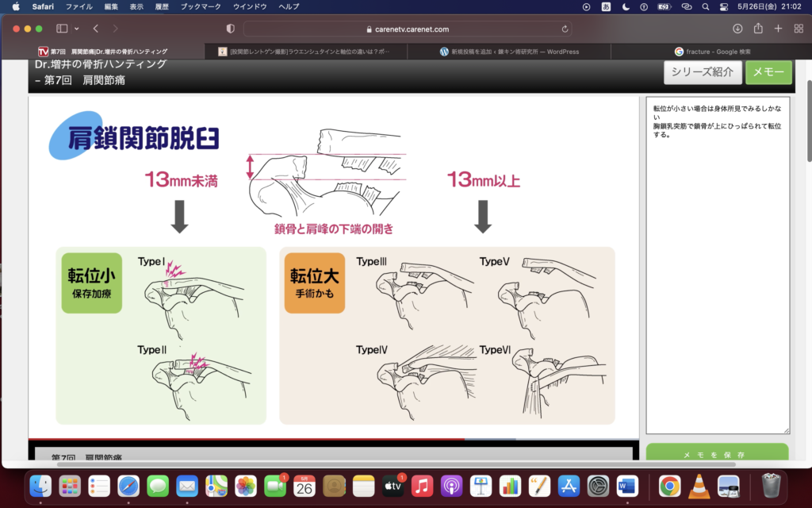The image size is (812, 508).
Task: Open the Share icon in toolbar
Action: click(x=758, y=29)
